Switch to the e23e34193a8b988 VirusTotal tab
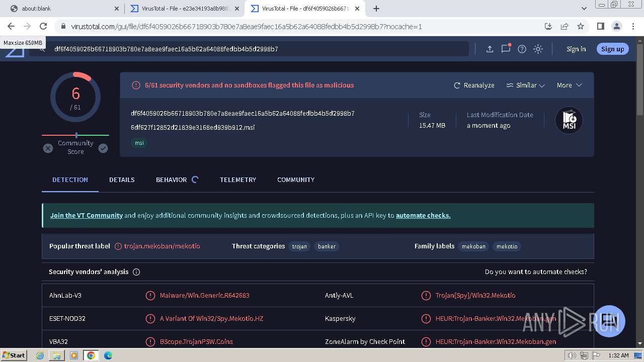Screen dimensions: 644x362 (x=184, y=9)
